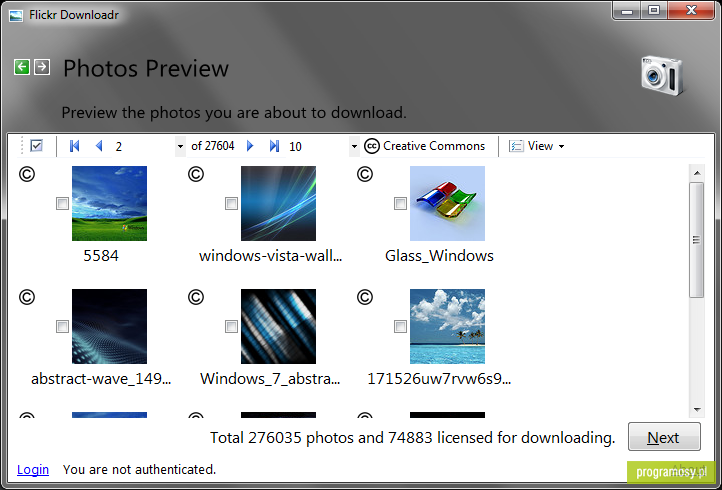Jump to the last page of results
Image resolution: width=722 pixels, height=490 pixels.
[274, 146]
